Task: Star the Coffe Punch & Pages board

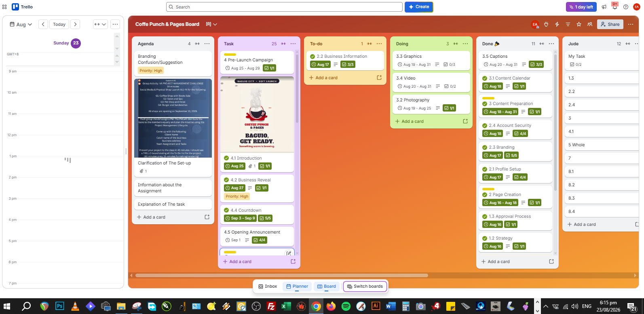Action: click(579, 24)
